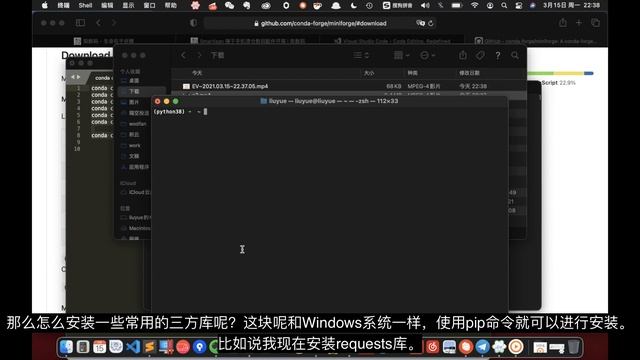Open the 窗口 menu in menu bar
640x360 pixels.
point(149,5)
